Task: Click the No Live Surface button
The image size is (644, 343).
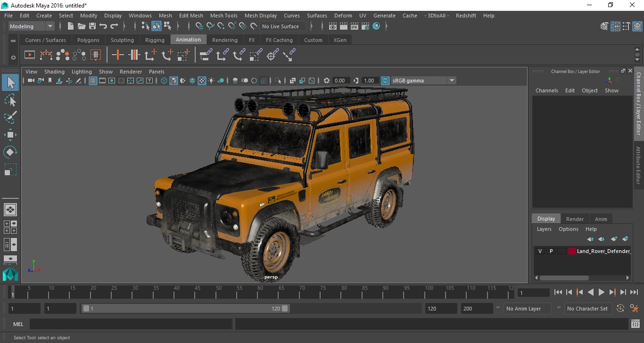Action: click(x=283, y=26)
